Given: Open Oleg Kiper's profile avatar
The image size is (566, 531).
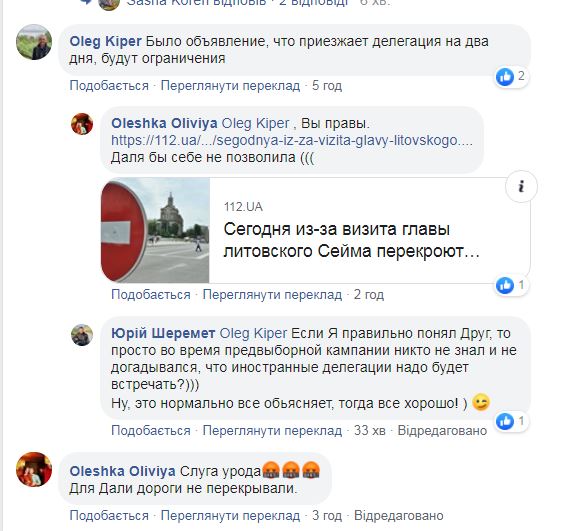Looking at the screenshot, I should click(34, 42).
